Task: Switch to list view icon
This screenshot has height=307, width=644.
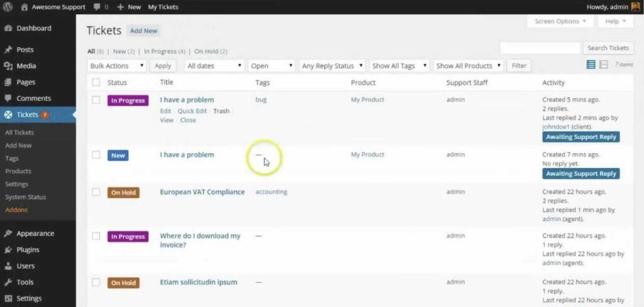Action: [591, 65]
